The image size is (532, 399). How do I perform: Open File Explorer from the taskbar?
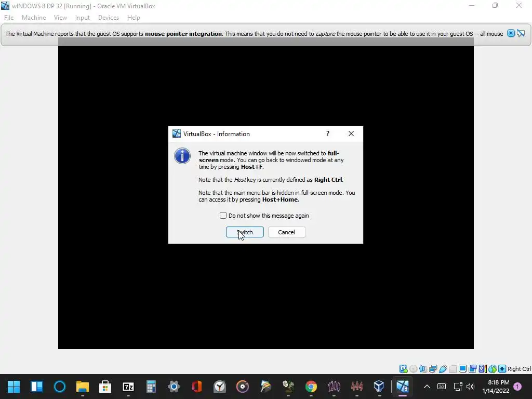click(83, 387)
